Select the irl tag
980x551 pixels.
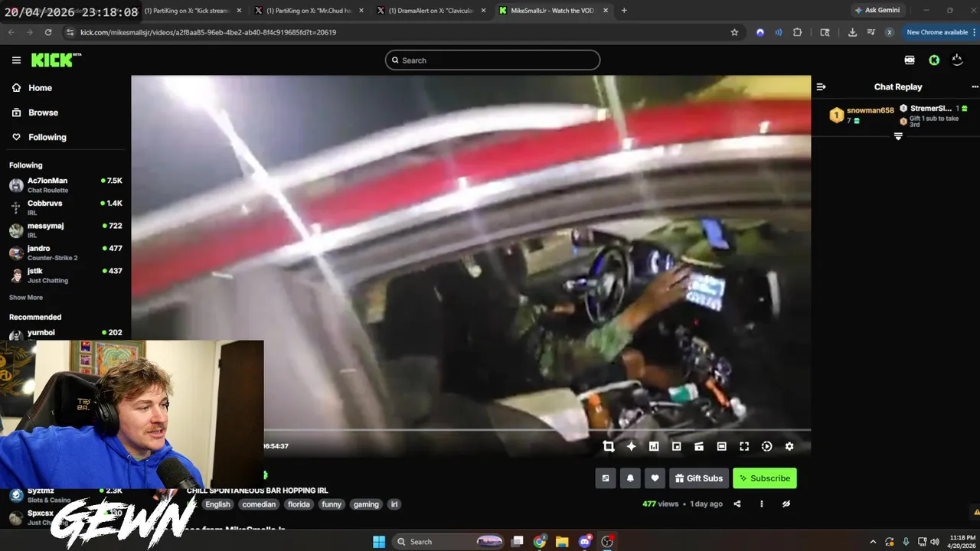click(394, 504)
